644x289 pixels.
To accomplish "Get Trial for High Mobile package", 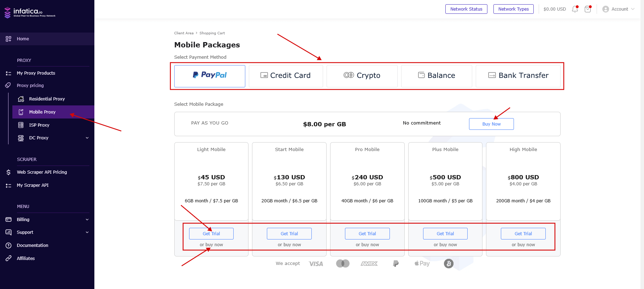I will (x=523, y=234).
